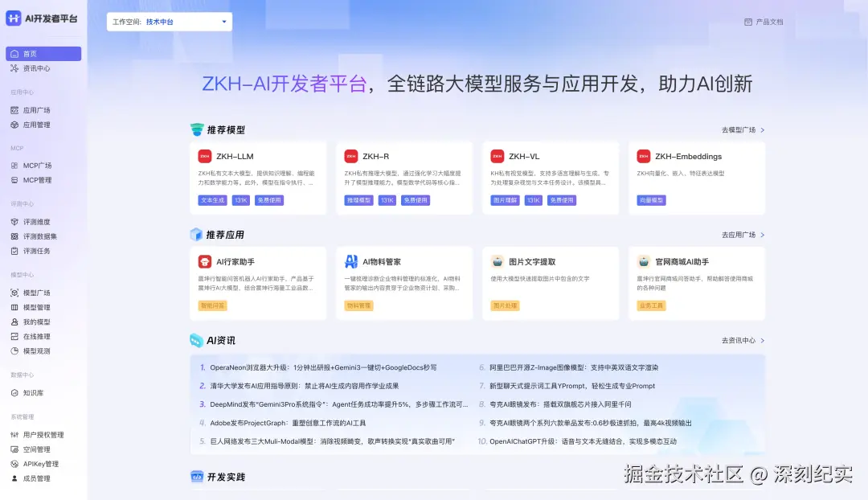Open the 用户授权管理 sidebar icon
This screenshot has width=868, height=500.
pos(14,435)
